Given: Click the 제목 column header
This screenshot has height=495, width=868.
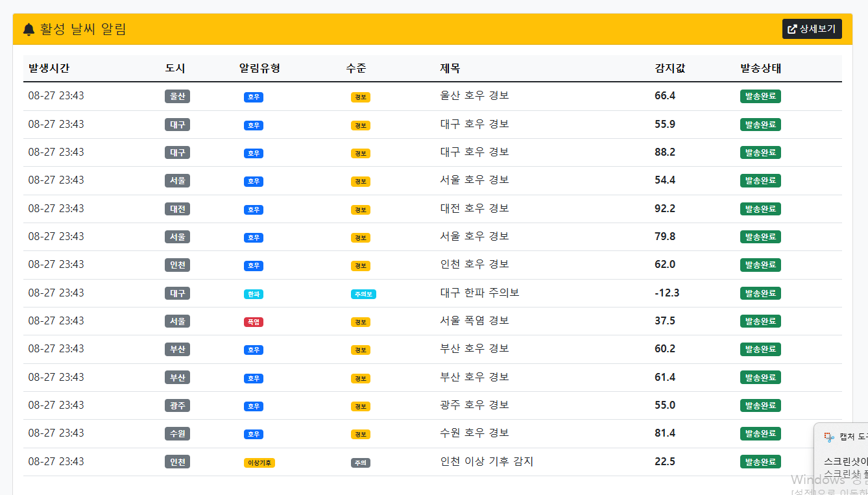Looking at the screenshot, I should click(x=450, y=68).
